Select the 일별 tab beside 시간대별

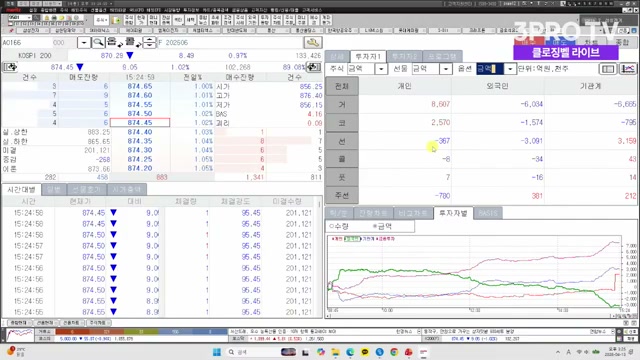[53, 189]
